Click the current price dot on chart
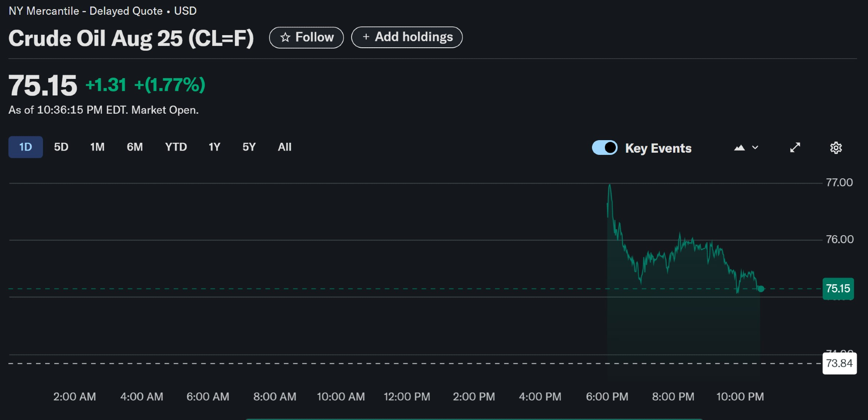The width and height of the screenshot is (868, 420). point(761,289)
